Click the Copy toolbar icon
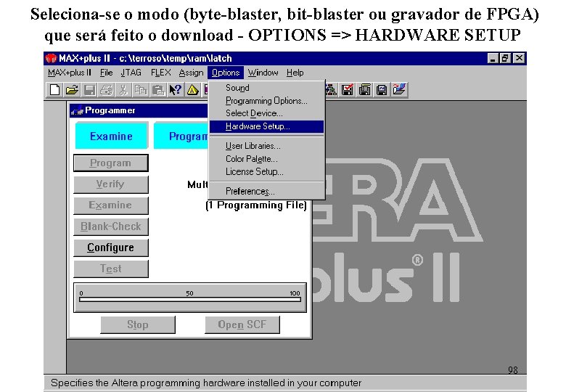 141,89
